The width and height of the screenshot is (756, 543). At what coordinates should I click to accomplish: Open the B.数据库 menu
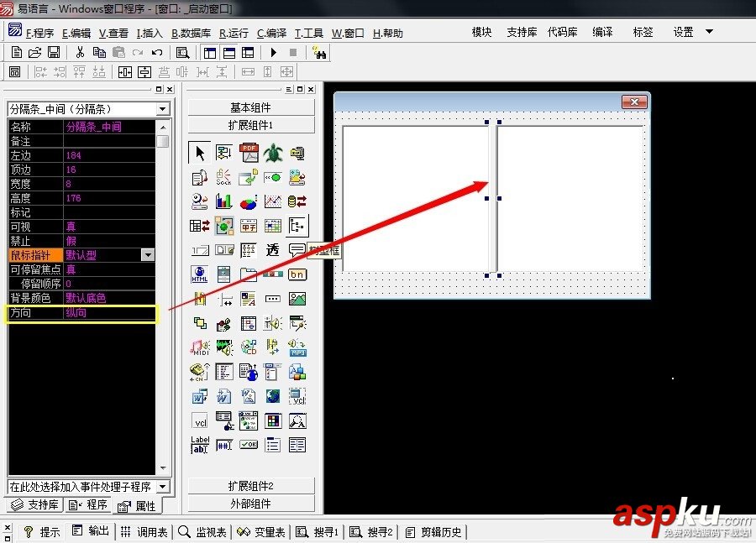tap(191, 34)
